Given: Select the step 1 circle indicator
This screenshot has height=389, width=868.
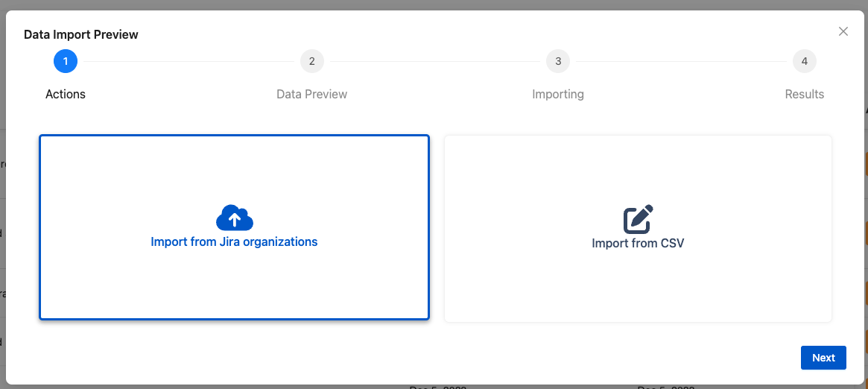Looking at the screenshot, I should coord(66,61).
